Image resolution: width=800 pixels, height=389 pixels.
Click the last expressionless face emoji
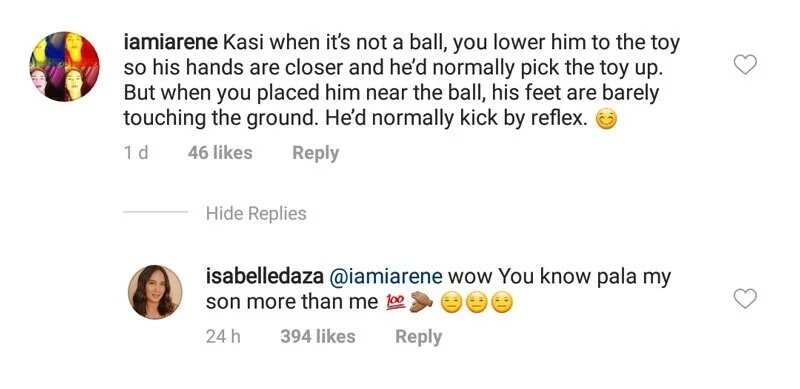click(x=502, y=303)
